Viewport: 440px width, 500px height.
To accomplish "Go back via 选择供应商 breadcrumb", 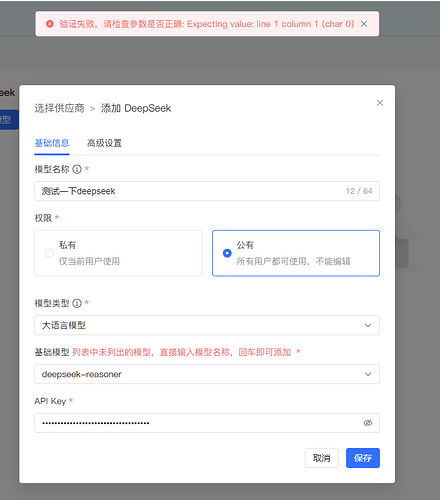I will (60, 108).
